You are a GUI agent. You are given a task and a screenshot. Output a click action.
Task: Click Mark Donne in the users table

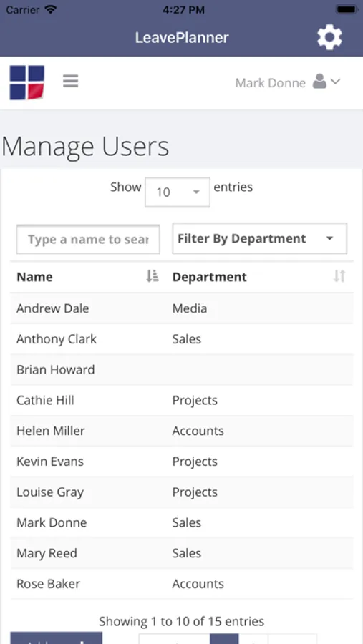pos(52,523)
